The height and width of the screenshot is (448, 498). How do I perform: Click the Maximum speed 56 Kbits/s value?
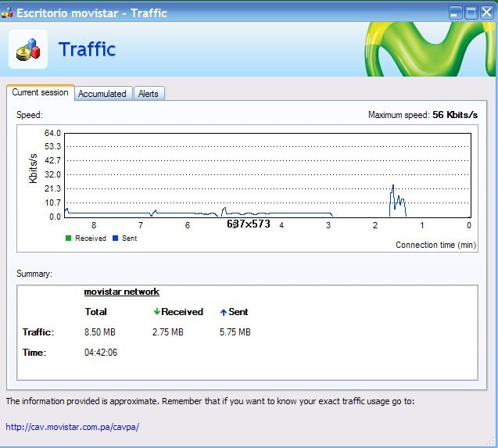coord(455,115)
